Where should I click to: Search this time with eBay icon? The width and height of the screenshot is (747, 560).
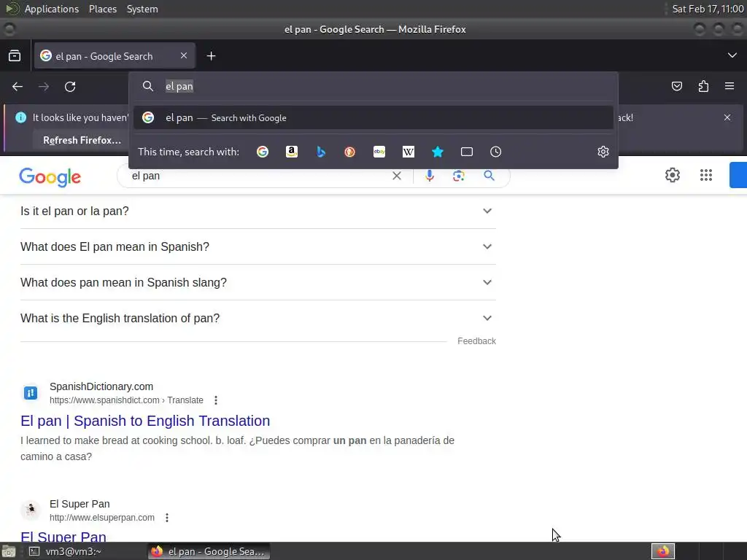[379, 152]
